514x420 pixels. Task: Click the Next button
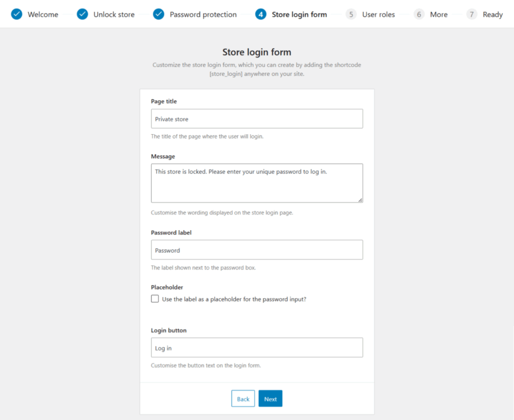click(270, 398)
